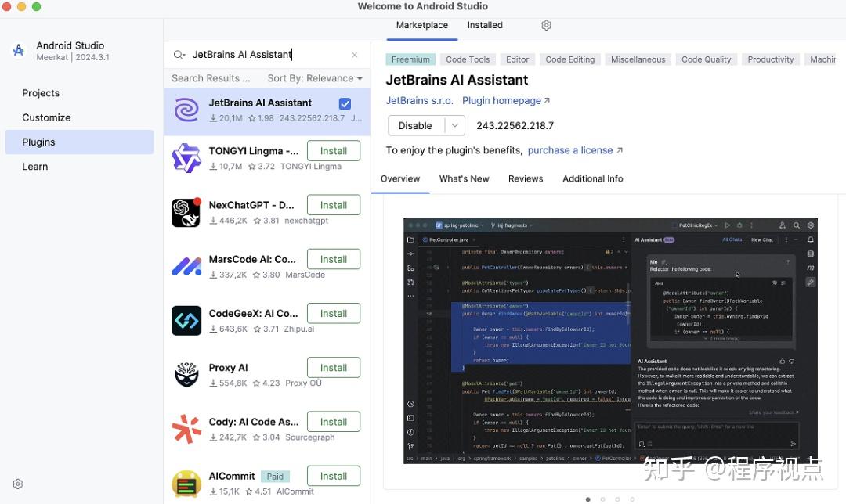The width and height of the screenshot is (846, 504).
Task: Open the search options dropdown in search field
Action: coord(179,55)
